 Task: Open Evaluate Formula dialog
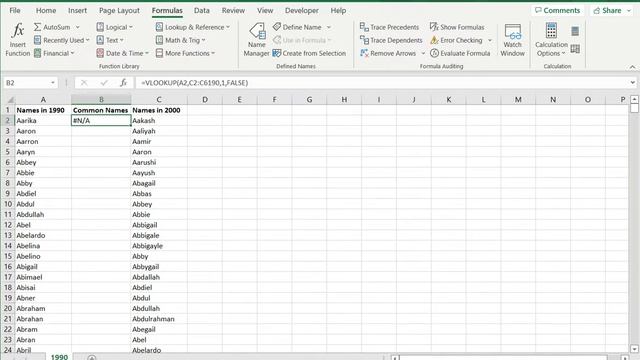tap(460, 53)
